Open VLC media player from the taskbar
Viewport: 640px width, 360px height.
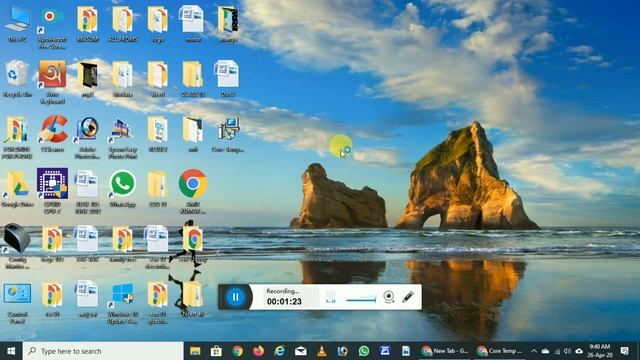tap(322, 351)
